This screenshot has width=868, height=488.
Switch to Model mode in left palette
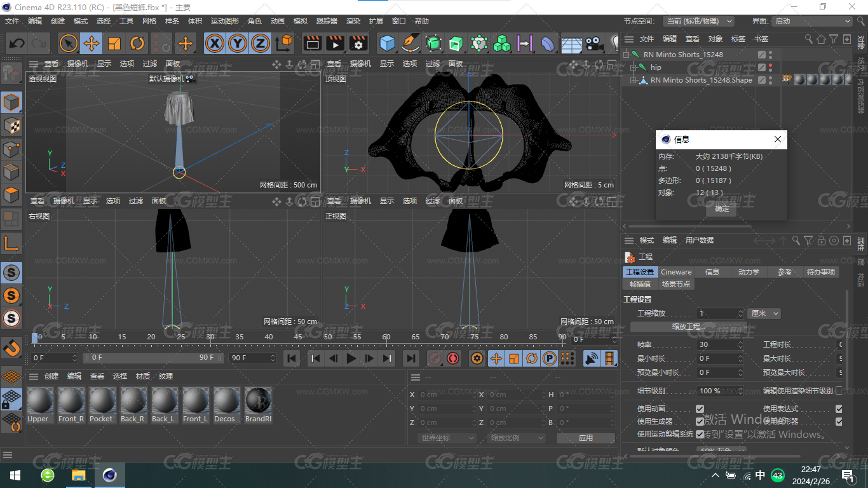click(x=12, y=102)
